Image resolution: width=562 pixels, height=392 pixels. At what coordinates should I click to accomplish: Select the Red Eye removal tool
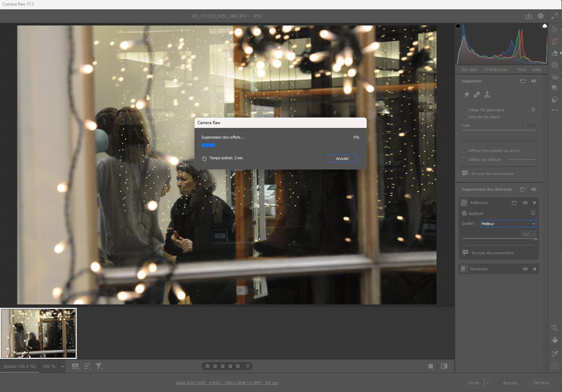coord(554,77)
